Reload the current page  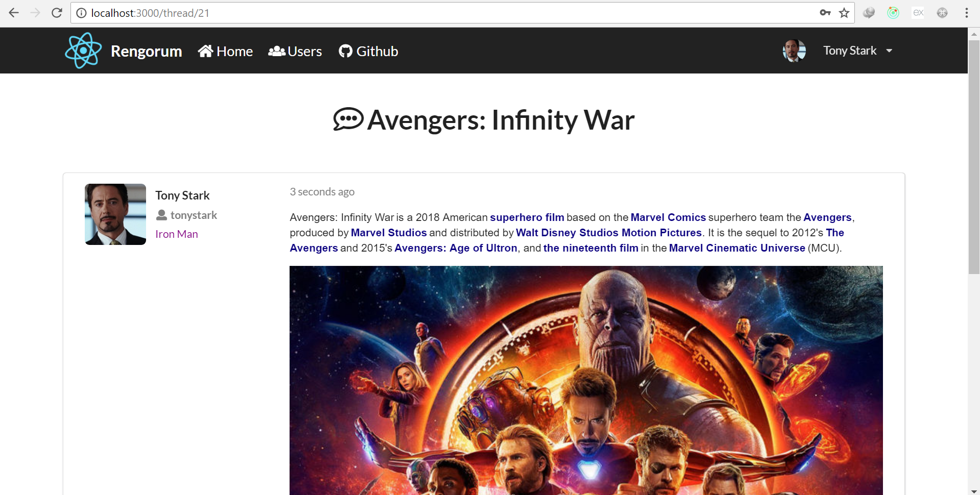pos(57,13)
